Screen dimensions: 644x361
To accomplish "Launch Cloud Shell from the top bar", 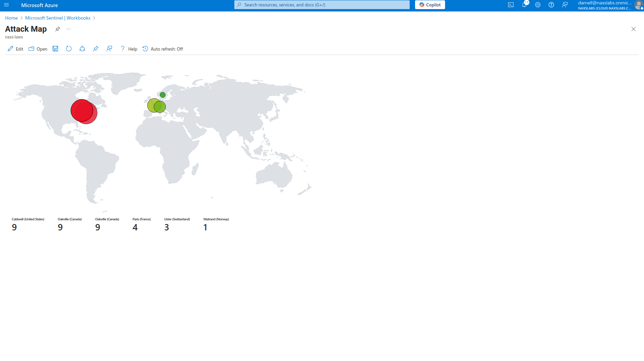I will pos(511,5).
